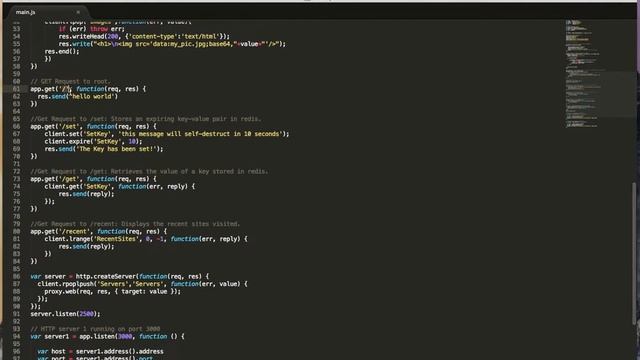
Task: Click "client.expire('SetKey', 10);" line
Action: (93, 141)
